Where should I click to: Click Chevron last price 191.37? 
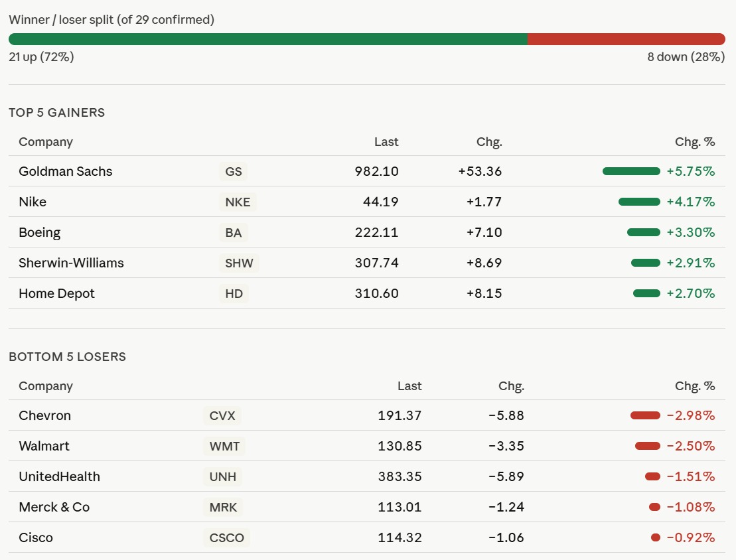400,415
